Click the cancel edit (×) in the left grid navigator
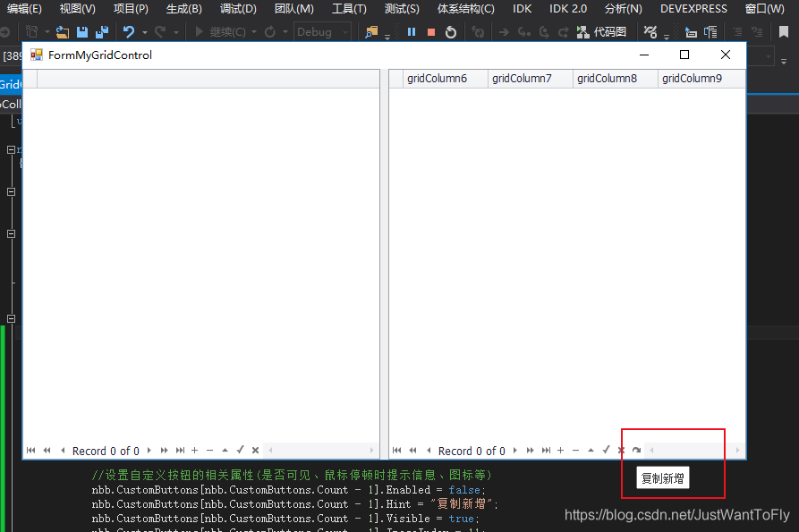Viewport: 799px width, 532px height. point(255,450)
